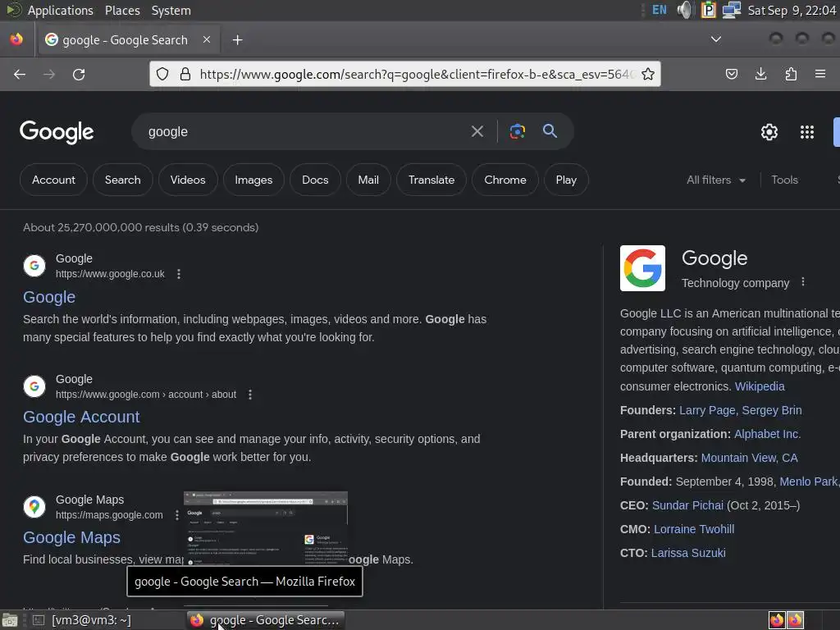Select the Search filter chip
The height and width of the screenshot is (630, 840).
[123, 180]
